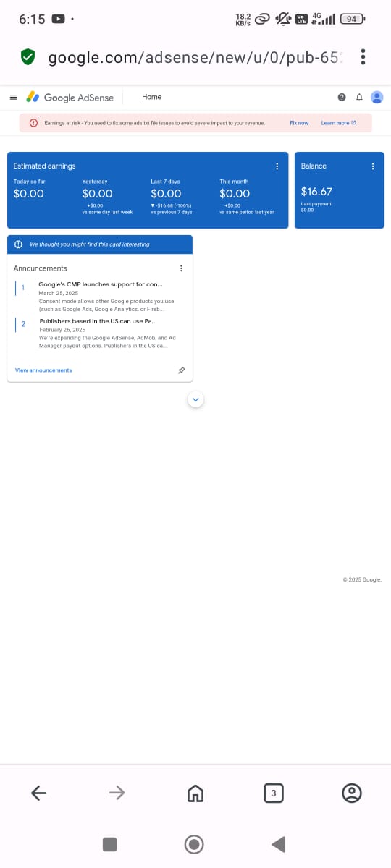Open Estimated earnings card options menu

click(x=277, y=166)
